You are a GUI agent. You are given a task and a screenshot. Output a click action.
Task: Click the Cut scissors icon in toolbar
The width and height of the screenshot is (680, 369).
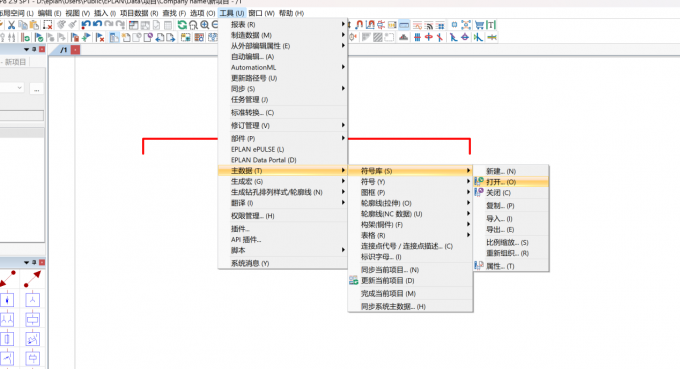coord(12,25)
